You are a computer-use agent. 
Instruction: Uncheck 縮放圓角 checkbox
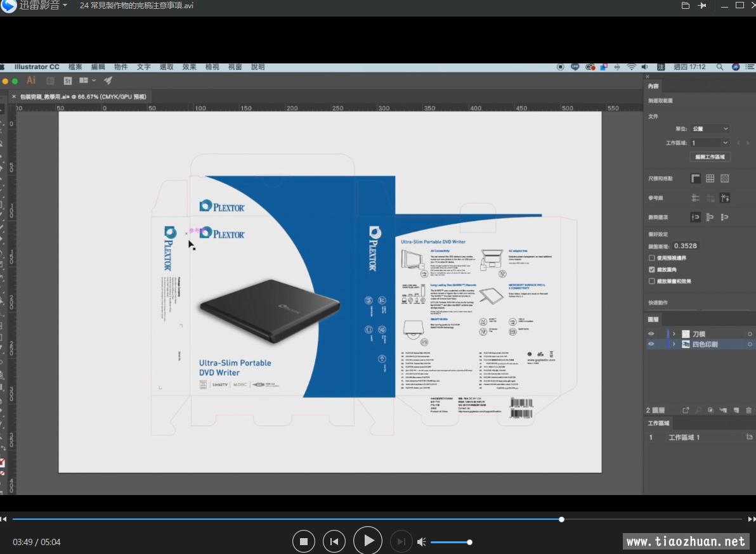652,270
